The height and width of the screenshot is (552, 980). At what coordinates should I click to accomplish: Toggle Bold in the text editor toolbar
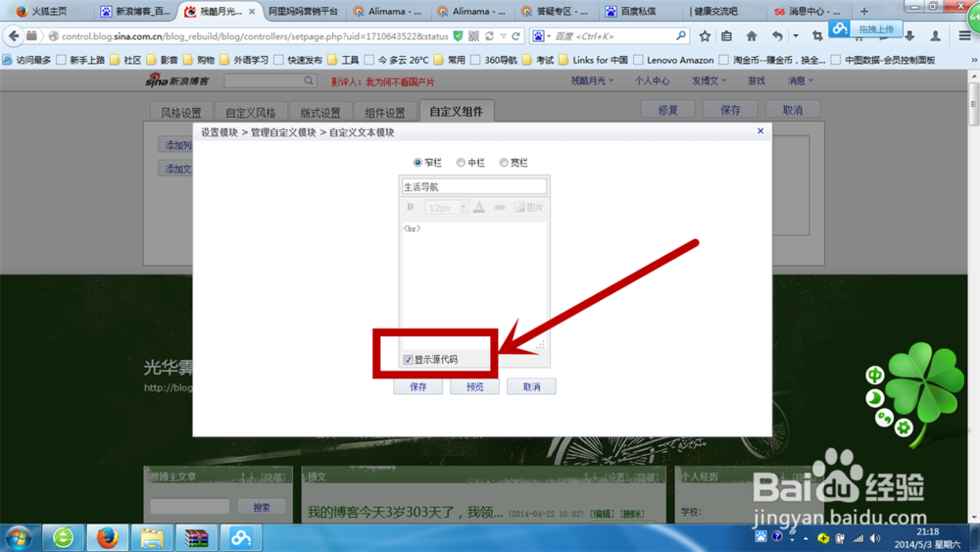410,207
